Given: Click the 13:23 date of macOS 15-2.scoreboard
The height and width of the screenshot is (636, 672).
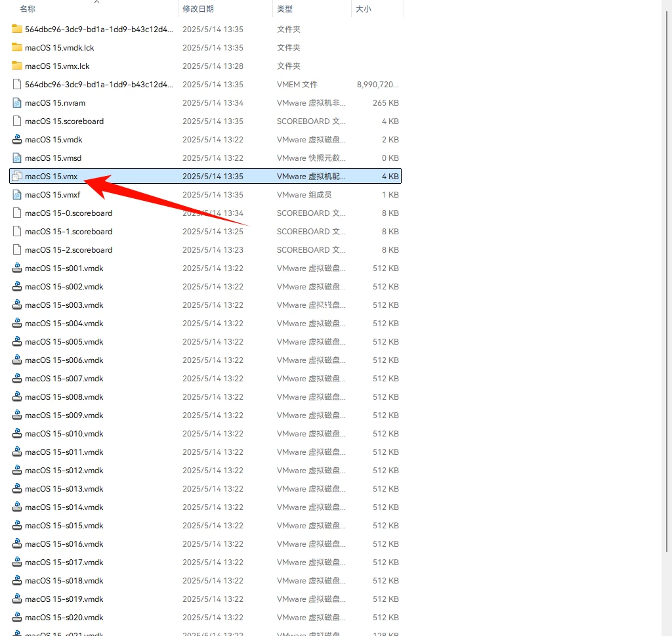Looking at the screenshot, I should (213, 250).
